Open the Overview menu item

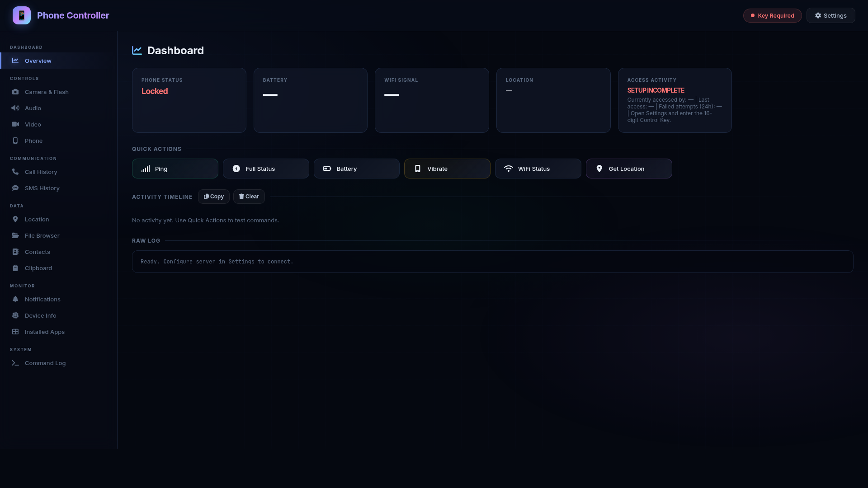tap(59, 61)
